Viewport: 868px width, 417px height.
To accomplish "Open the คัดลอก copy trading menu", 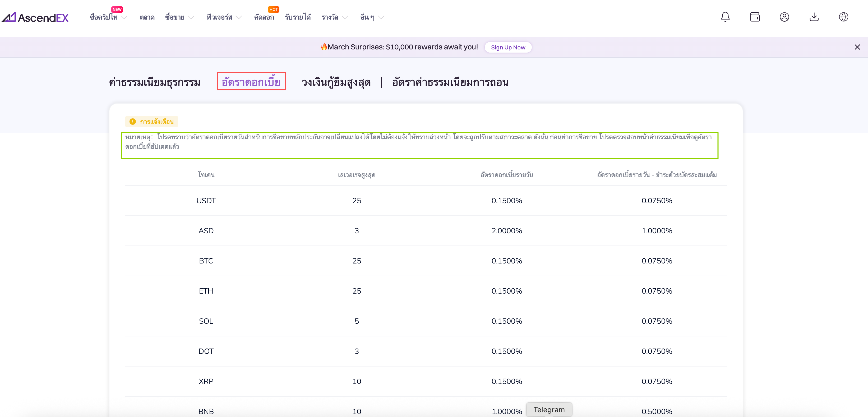I will pos(264,17).
